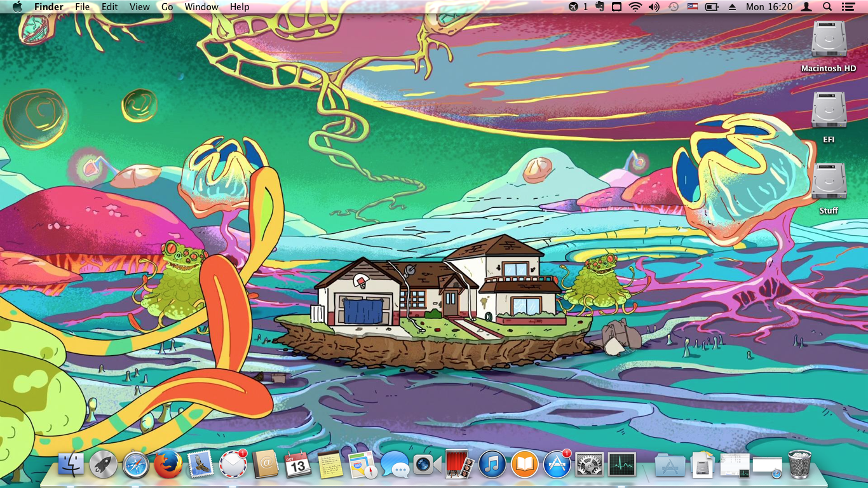This screenshot has width=868, height=488.
Task: Expand the US flag input source menu
Action: click(x=692, y=7)
